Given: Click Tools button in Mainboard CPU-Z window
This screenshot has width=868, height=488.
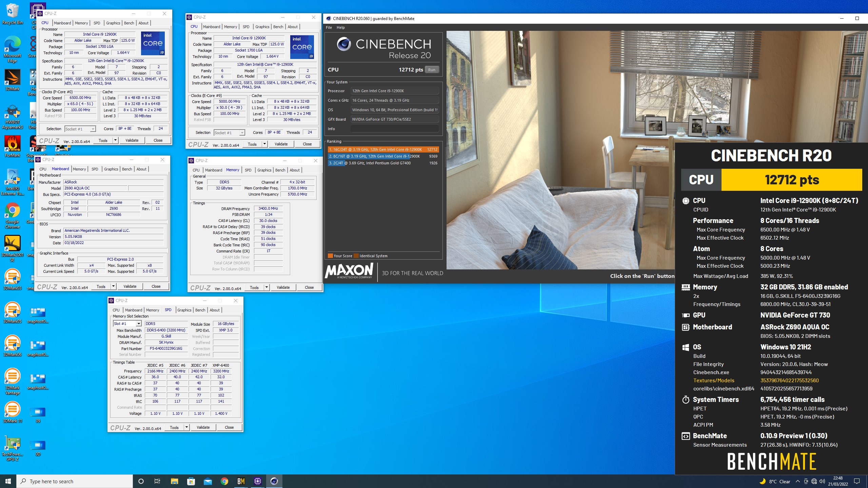Looking at the screenshot, I should (101, 286).
